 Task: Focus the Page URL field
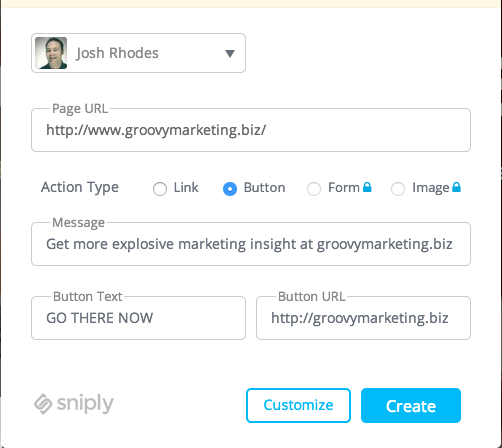[251, 130]
